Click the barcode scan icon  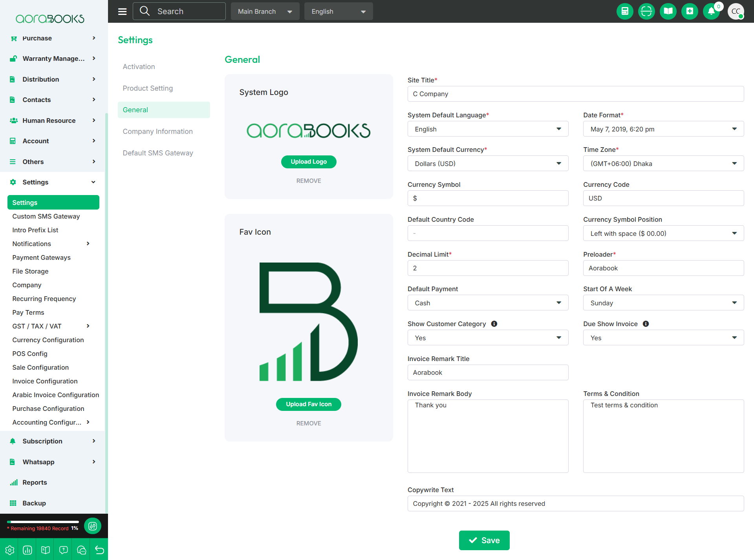[x=646, y=11]
